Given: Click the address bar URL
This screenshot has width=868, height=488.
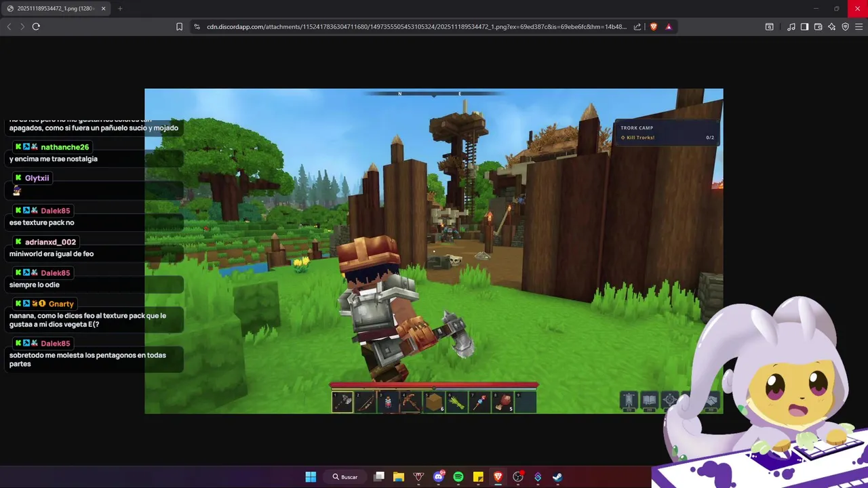Looking at the screenshot, I should tap(416, 26).
